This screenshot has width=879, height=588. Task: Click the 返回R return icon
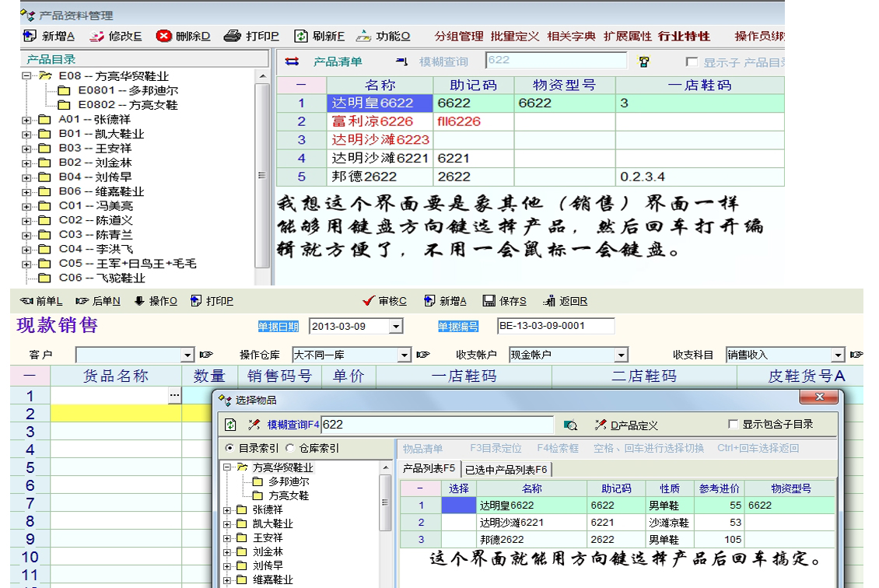pyautogui.click(x=549, y=301)
